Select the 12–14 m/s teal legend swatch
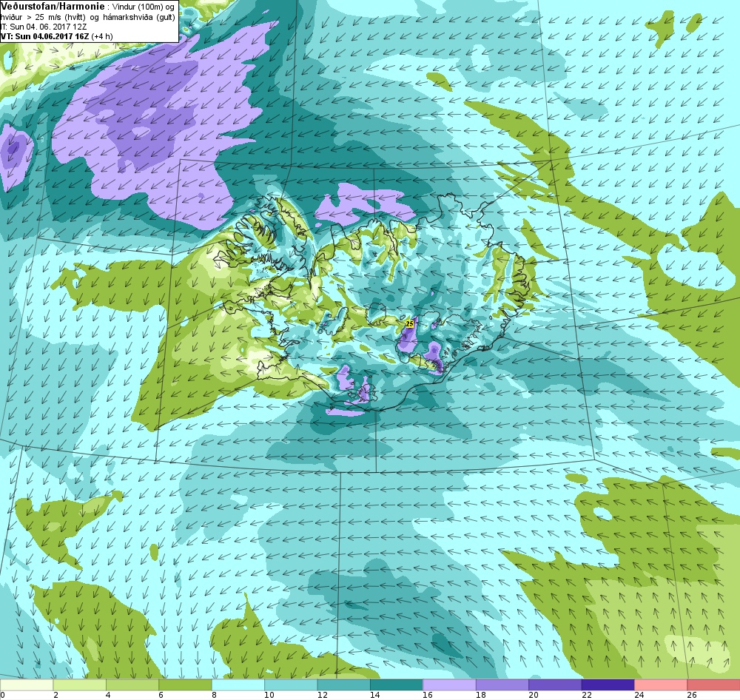 pos(343,685)
